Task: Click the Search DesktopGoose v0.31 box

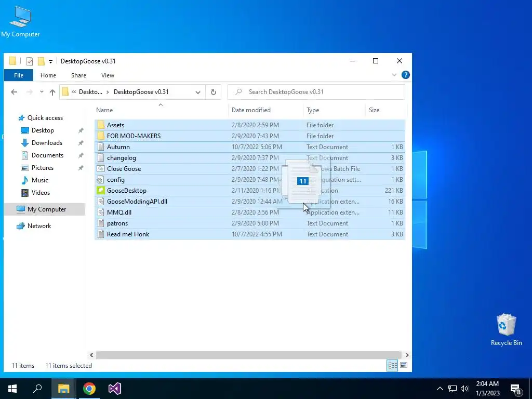Action: (316, 92)
